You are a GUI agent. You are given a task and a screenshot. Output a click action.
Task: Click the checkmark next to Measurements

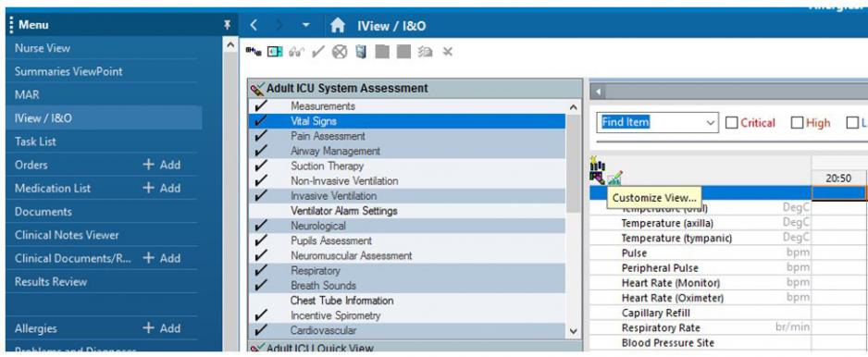coord(260,105)
